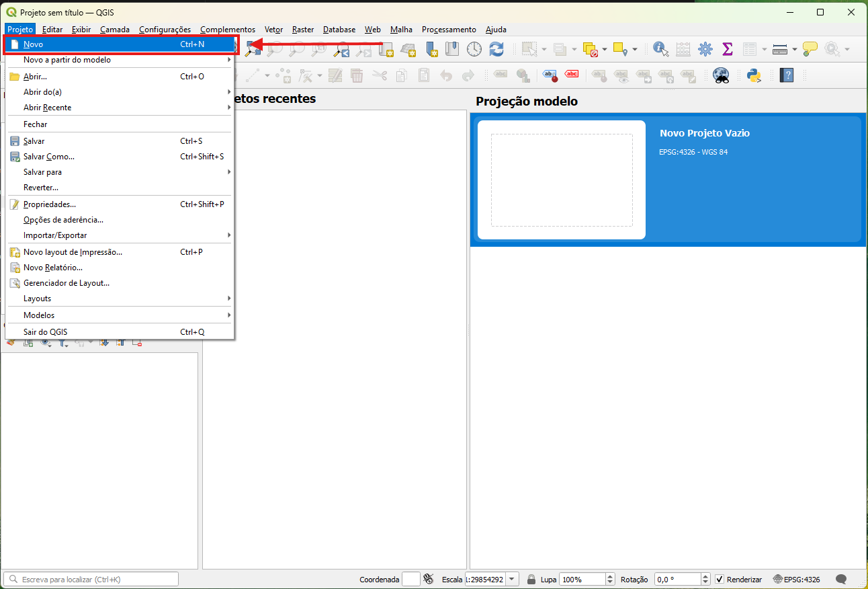The width and height of the screenshot is (868, 589).
Task: Open Propriedades... from the Projeto menu
Action: click(x=120, y=204)
